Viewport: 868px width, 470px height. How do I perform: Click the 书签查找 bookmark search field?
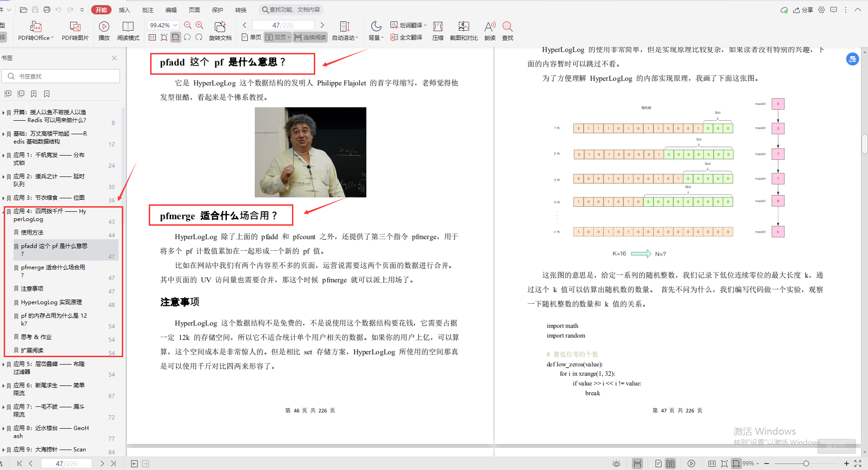point(60,76)
